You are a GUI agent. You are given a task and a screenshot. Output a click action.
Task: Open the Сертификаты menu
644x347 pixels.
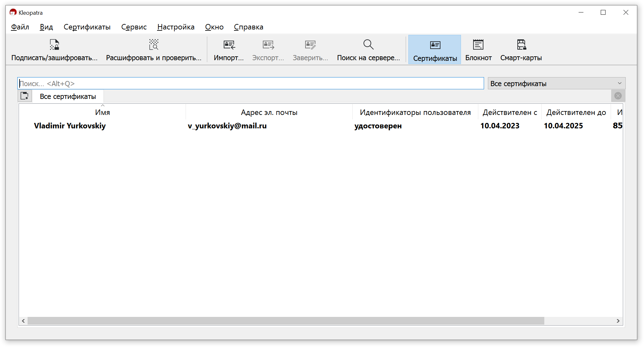(x=87, y=27)
